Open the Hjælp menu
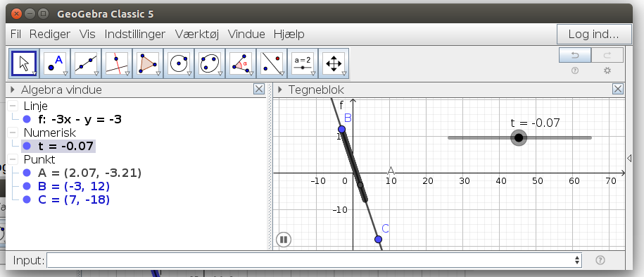Image resolution: width=644 pixels, height=277 pixels. pos(289,34)
